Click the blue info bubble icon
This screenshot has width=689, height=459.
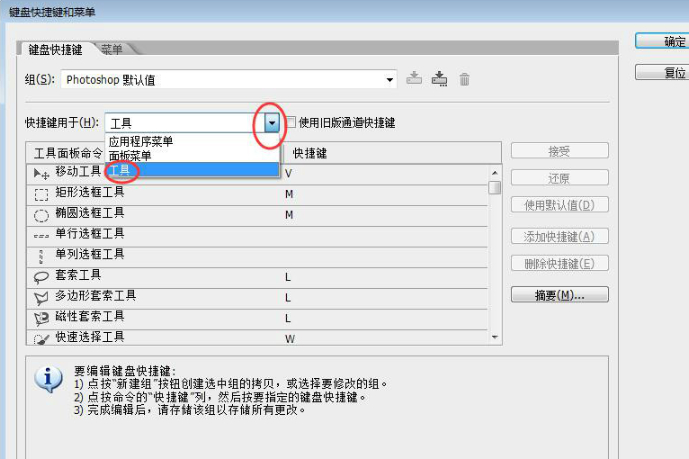coord(48,379)
